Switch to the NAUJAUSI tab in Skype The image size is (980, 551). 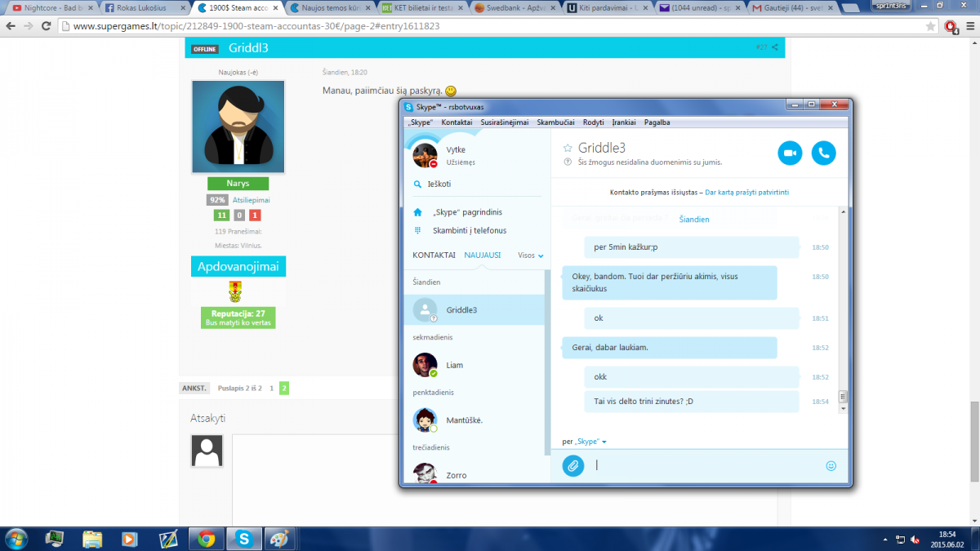pos(483,256)
